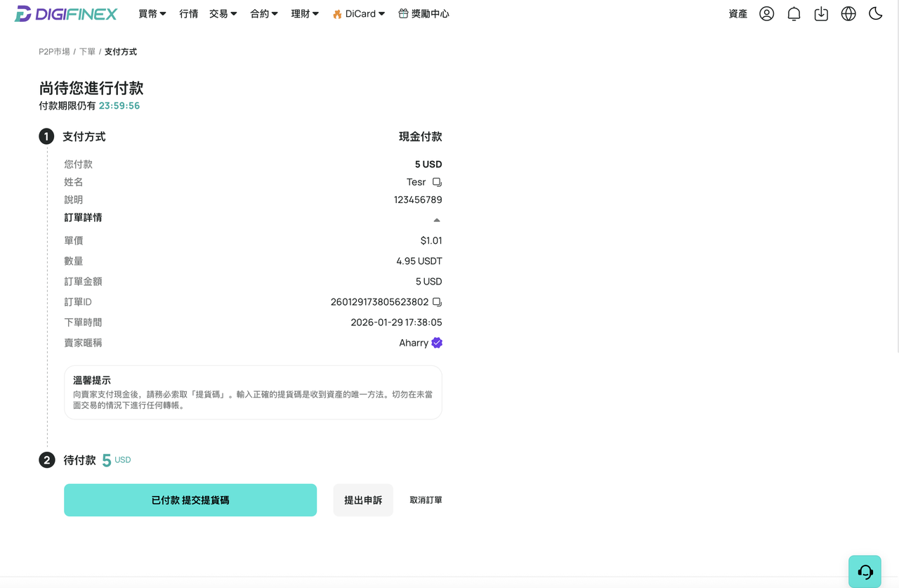
Task: Click the DigiFinex logo
Action: (66, 13)
